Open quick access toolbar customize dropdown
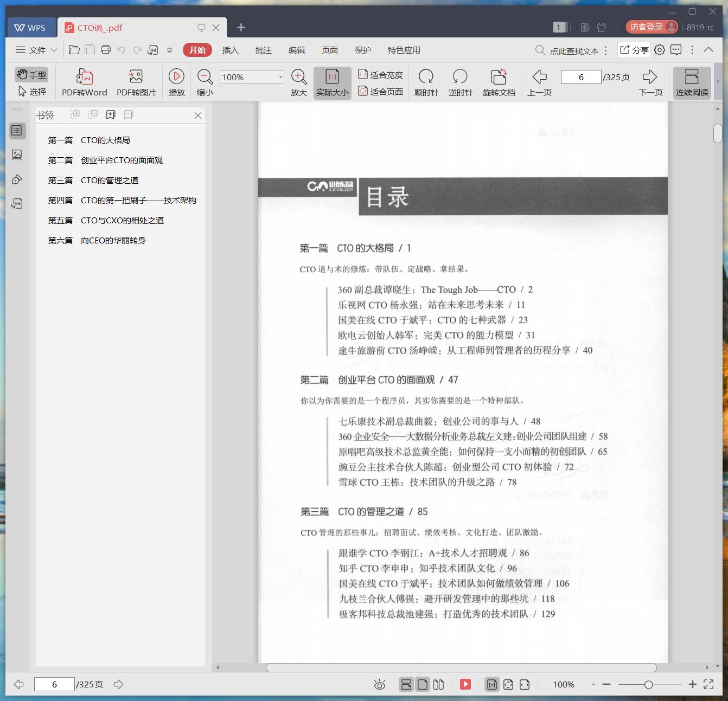Viewport: 728px width, 701px height. coord(170,50)
